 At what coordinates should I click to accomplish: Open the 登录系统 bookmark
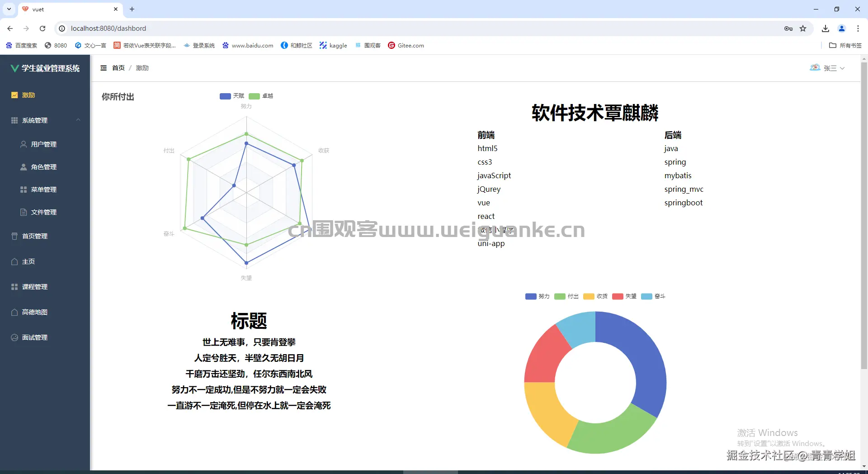pos(199,45)
